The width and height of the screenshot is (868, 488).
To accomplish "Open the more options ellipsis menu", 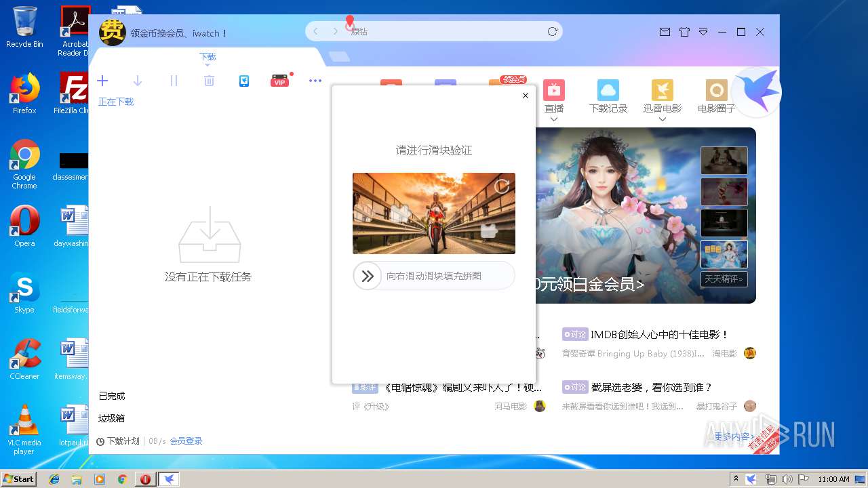I will [x=315, y=81].
